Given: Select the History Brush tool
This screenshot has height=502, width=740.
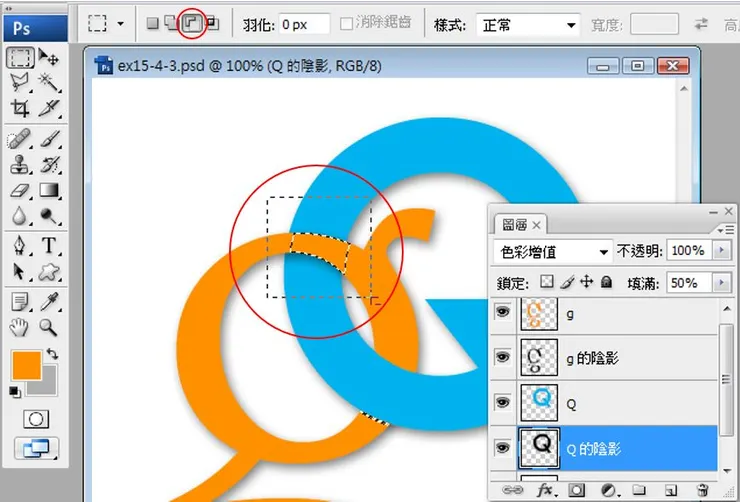Looking at the screenshot, I should point(49,165).
